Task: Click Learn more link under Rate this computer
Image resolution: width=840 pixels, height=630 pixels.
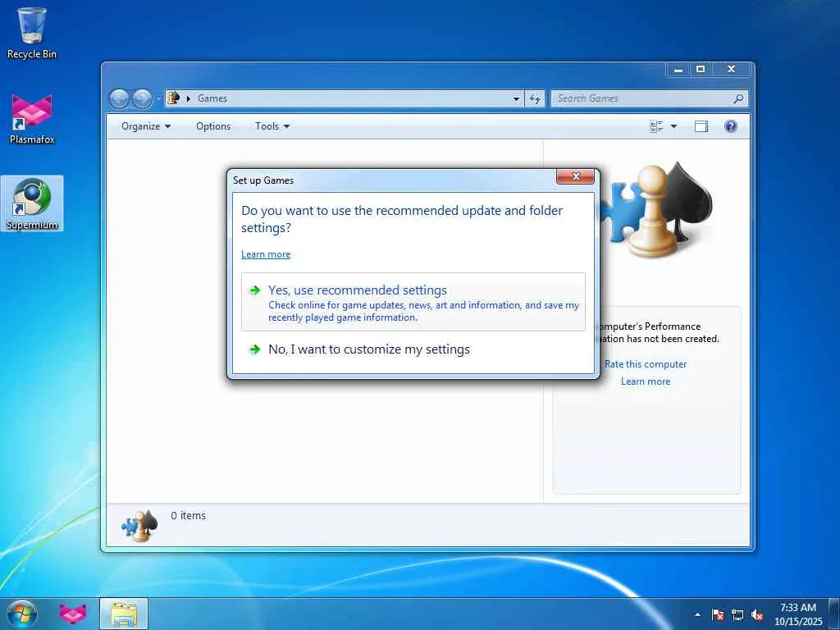Action: (646, 381)
